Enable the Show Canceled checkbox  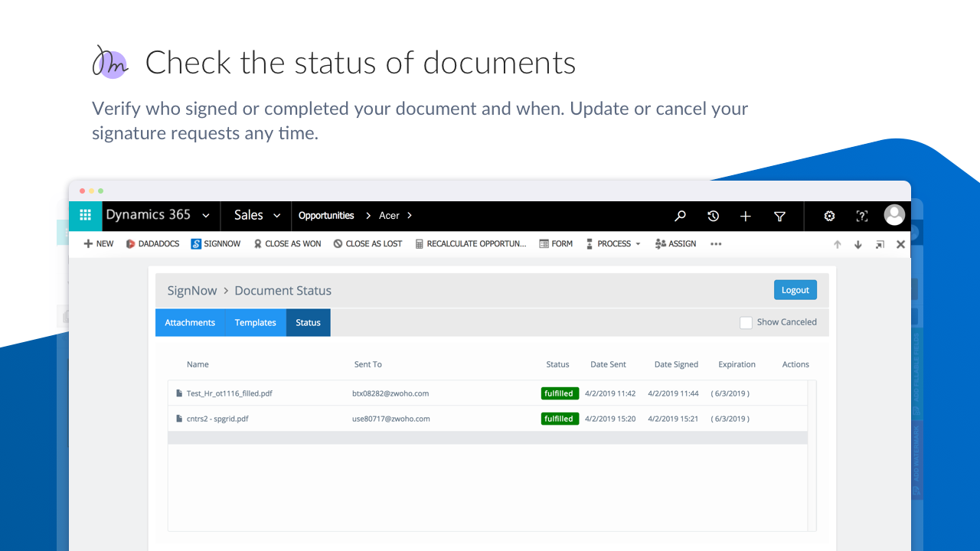coord(746,323)
